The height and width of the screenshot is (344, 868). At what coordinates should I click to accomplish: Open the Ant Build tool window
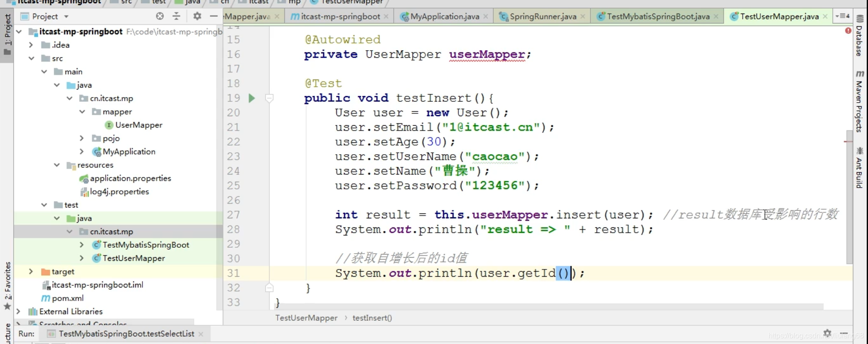pyautogui.click(x=859, y=167)
